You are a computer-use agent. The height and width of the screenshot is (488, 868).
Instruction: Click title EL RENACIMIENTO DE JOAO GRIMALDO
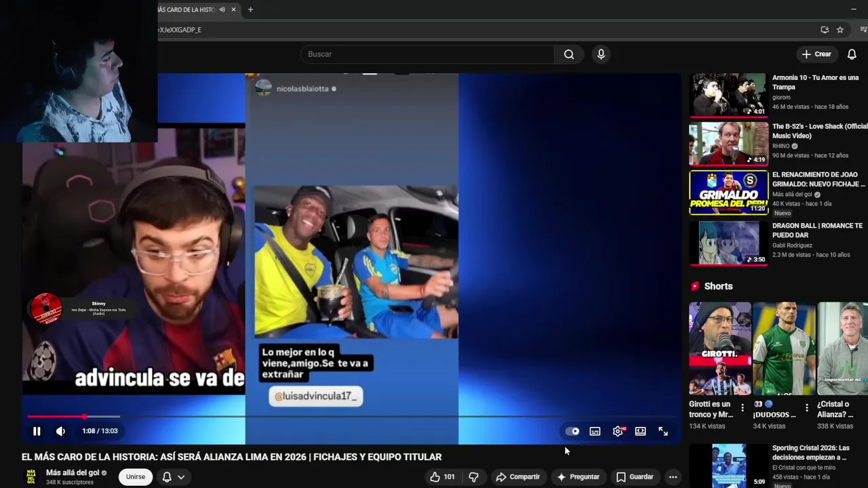pyautogui.click(x=818, y=179)
